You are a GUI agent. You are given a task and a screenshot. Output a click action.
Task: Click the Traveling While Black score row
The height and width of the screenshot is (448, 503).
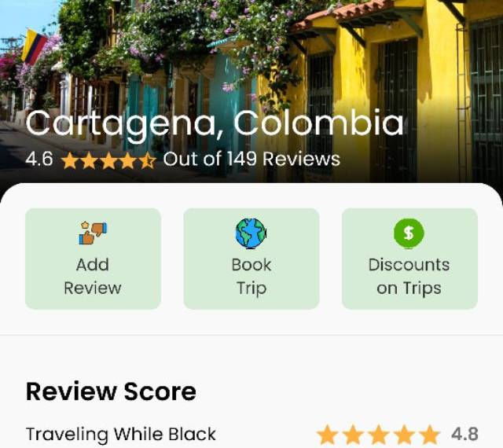coord(251,435)
